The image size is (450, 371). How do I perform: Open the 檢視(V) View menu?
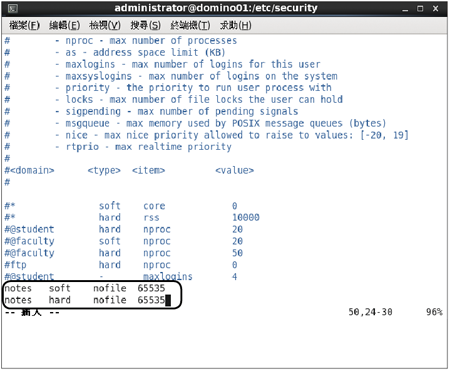(105, 25)
